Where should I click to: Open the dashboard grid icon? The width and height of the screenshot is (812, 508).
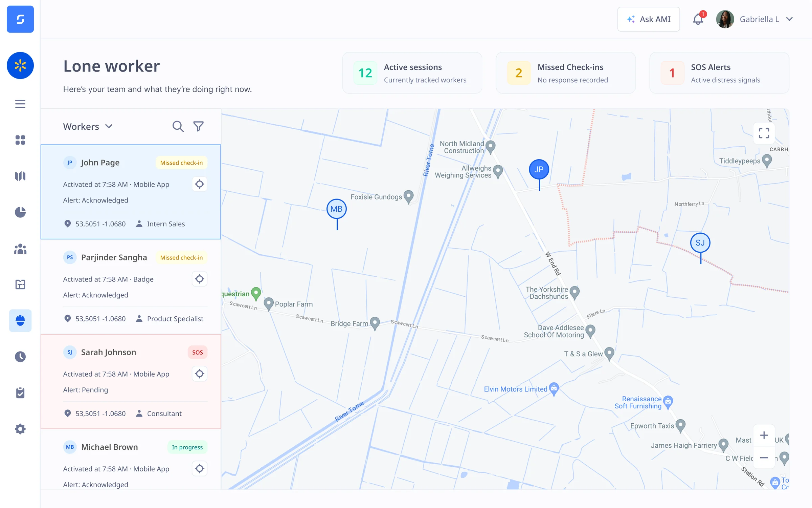(20, 140)
